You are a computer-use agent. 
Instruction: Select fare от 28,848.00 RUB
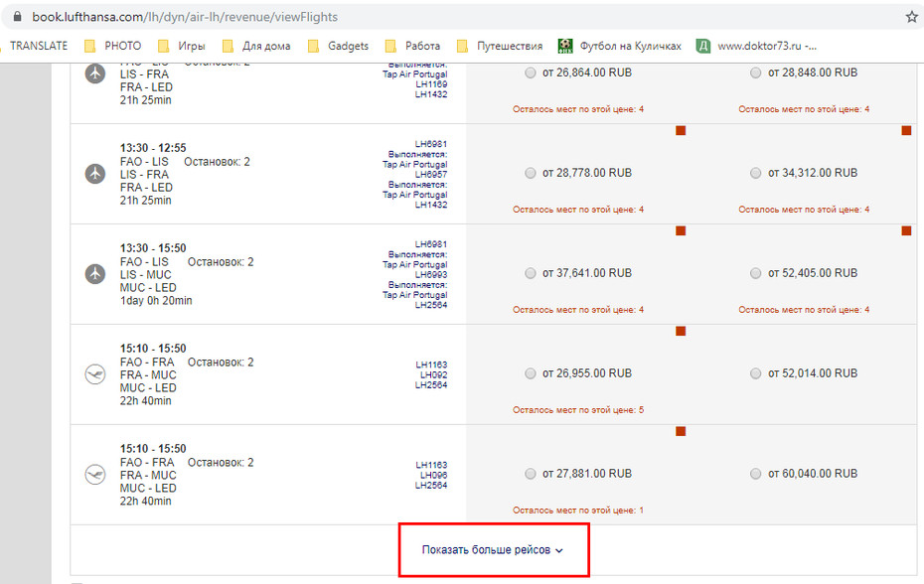[755, 73]
